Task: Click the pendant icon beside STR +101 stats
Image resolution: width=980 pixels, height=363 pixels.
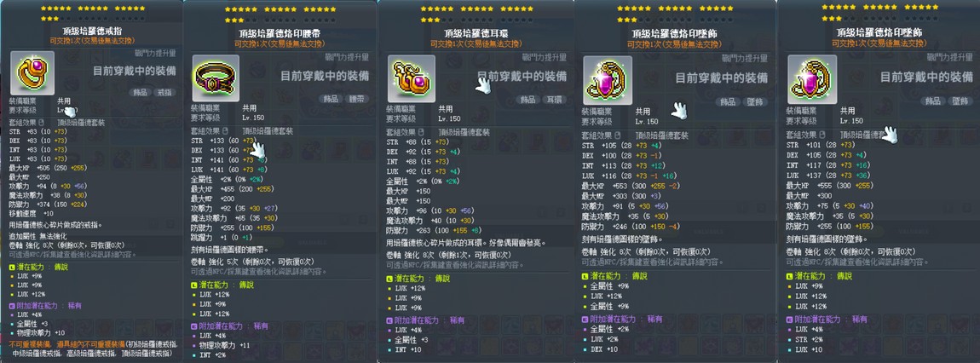Action: point(812,78)
